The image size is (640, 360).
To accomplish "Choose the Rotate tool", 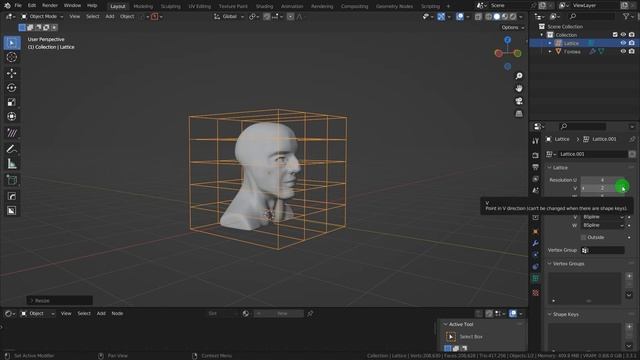I will click(12, 88).
